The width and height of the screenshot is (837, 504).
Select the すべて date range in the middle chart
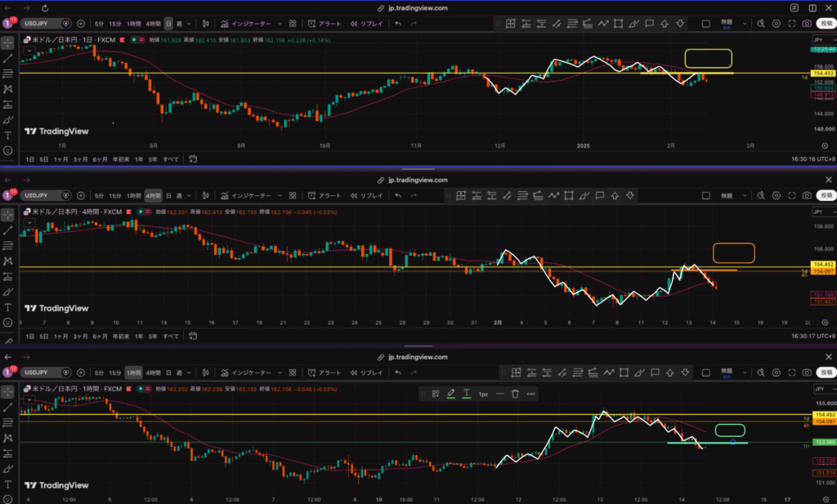tap(171, 336)
